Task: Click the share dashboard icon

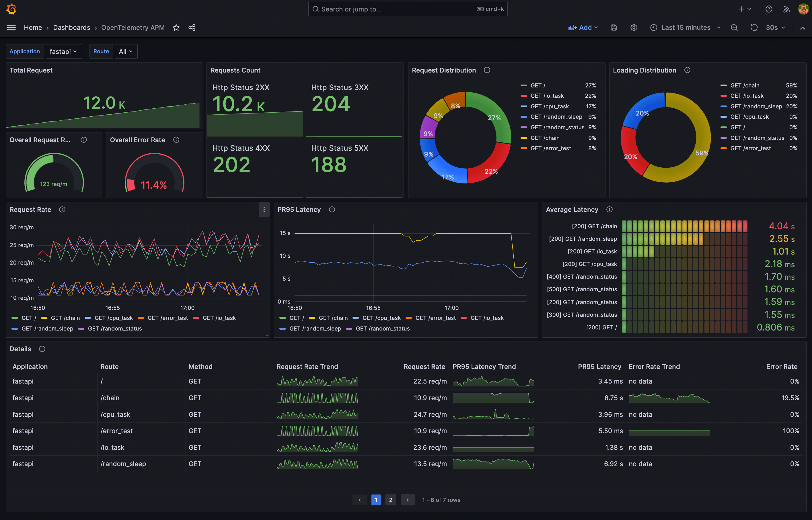Action: pyautogui.click(x=192, y=28)
